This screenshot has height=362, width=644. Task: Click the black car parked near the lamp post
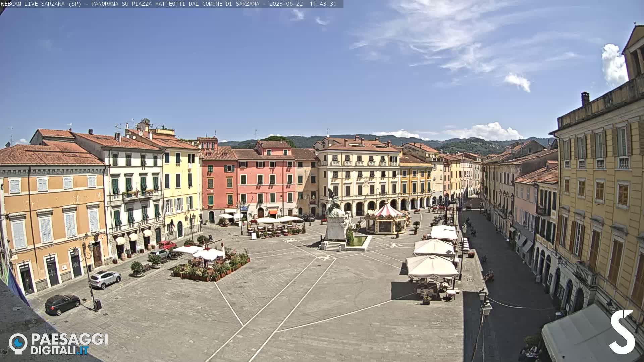coord(62,304)
